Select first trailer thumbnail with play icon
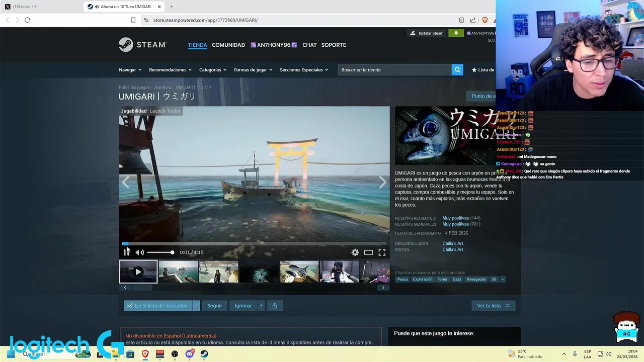Viewport: 644px width, 362px height. click(x=138, y=271)
